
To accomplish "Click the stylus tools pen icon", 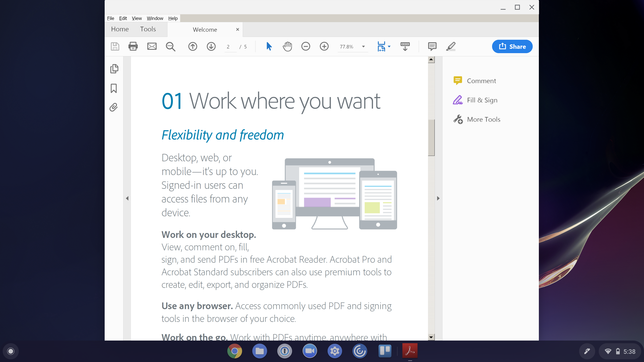I will pyautogui.click(x=587, y=351).
